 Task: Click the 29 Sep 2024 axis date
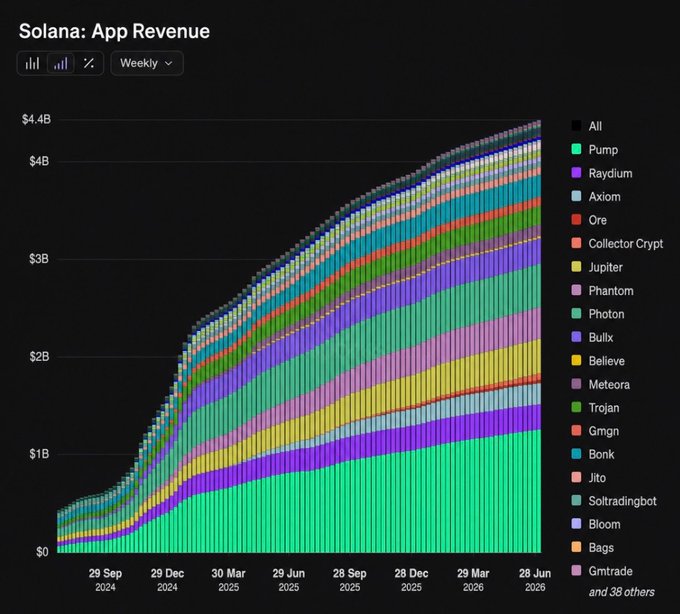(105, 580)
